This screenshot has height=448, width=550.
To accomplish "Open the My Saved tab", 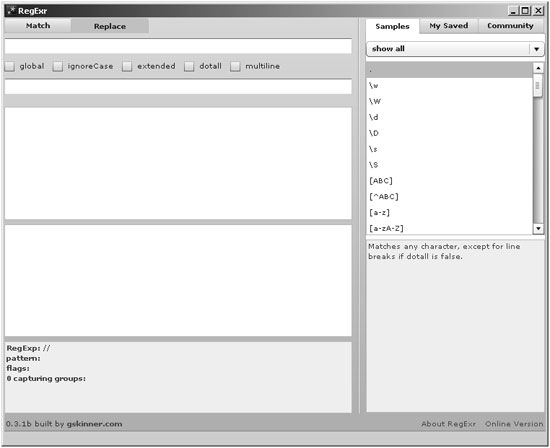I will pos(449,26).
